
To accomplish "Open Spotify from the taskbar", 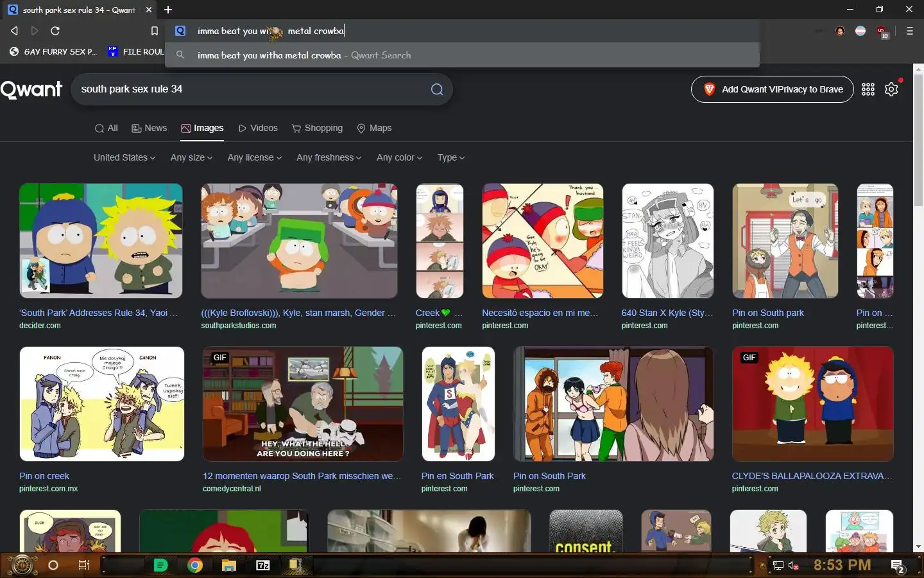I will [161, 565].
